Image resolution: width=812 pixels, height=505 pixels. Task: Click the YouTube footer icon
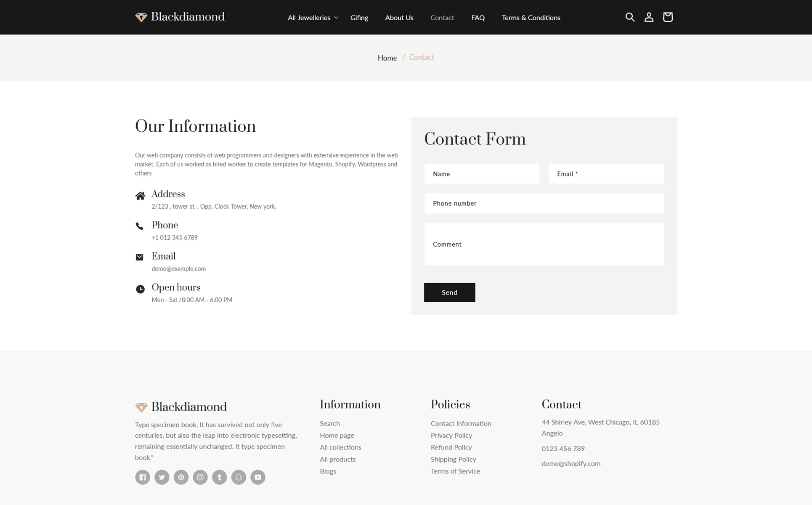point(258,477)
